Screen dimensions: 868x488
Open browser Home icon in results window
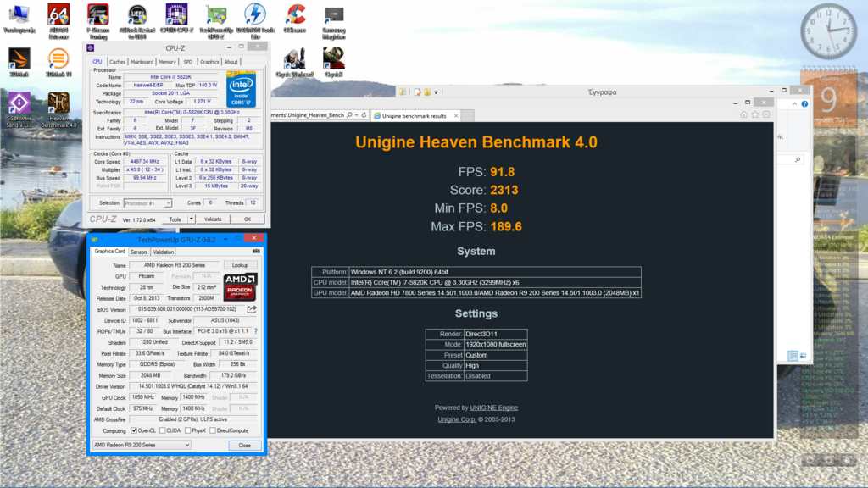pyautogui.click(x=744, y=114)
